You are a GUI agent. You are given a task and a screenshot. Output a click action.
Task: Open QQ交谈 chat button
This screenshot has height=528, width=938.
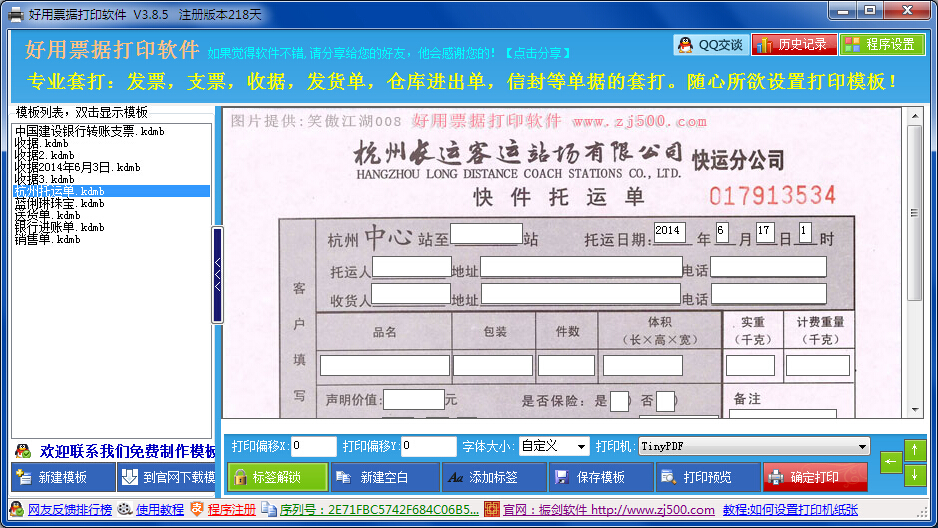click(x=711, y=45)
